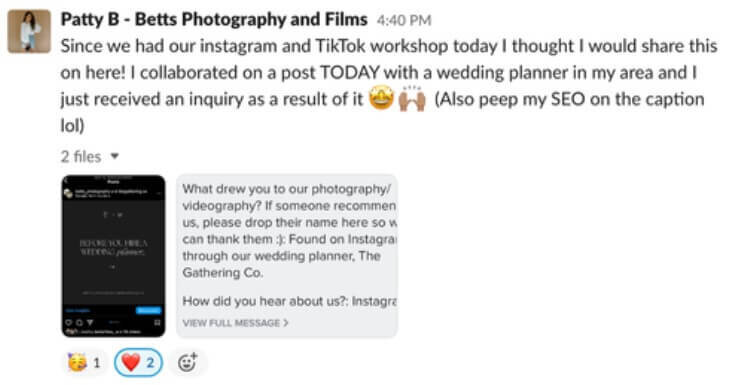Open the inquiry message preview attachment
Image resolution: width=736 pixels, height=385 pixels.
coord(287,256)
